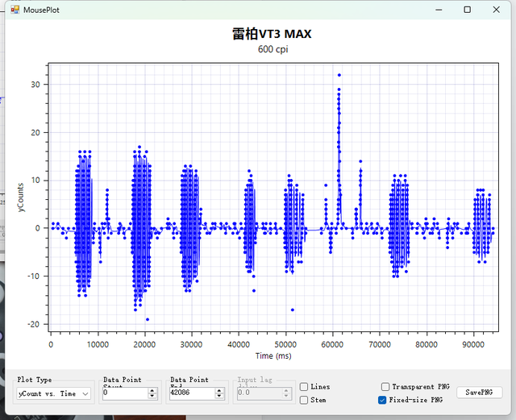This screenshot has height=420, width=516.
Task: Click the MousePlot app icon in title bar
Action: (14, 10)
